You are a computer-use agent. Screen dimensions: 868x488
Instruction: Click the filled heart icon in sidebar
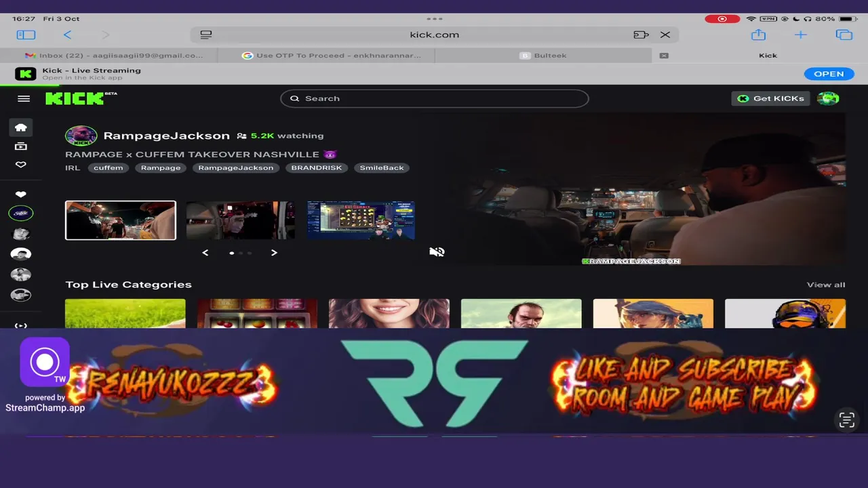[x=21, y=195]
